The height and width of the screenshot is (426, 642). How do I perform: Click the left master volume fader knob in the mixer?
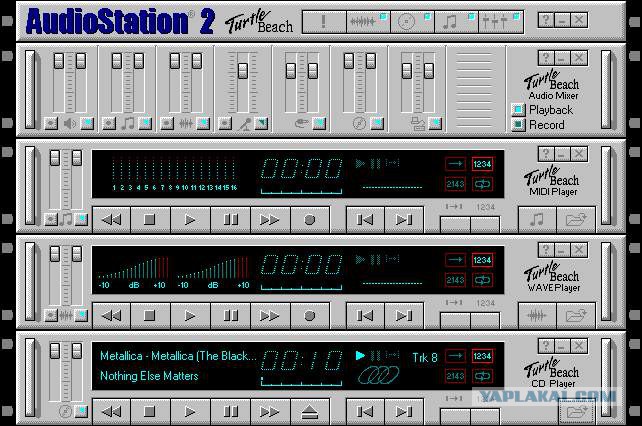coord(59,61)
